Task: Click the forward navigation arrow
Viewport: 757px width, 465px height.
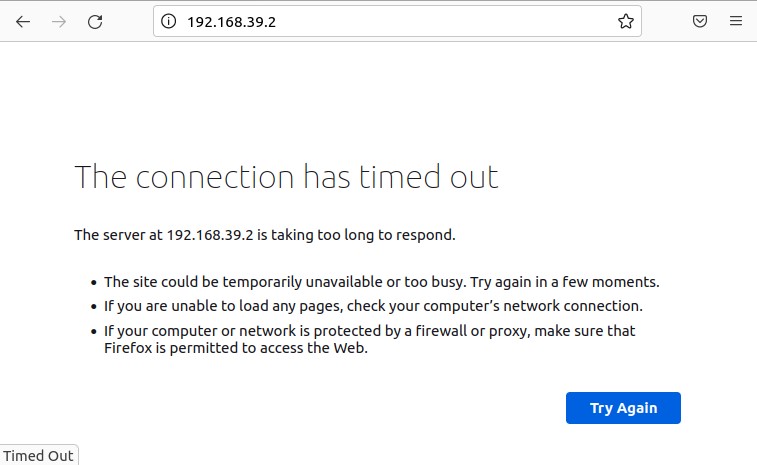Action: point(59,21)
